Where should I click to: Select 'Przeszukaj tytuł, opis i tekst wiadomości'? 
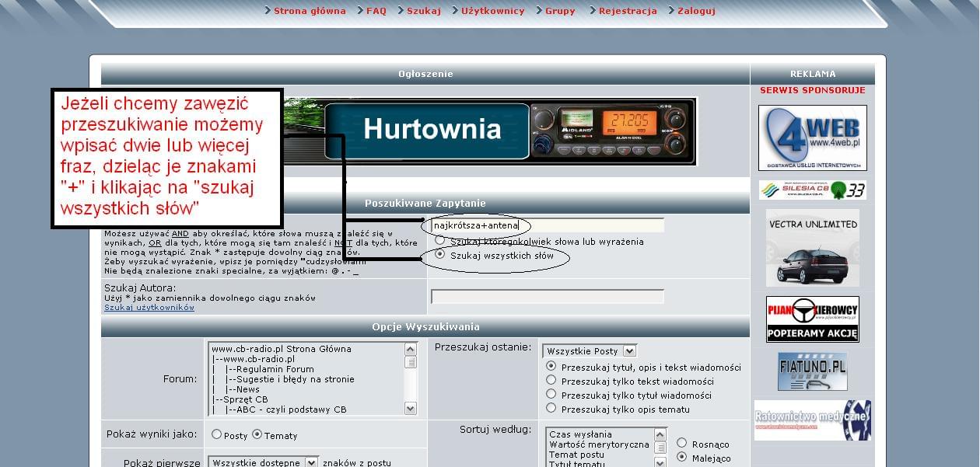coord(551,366)
